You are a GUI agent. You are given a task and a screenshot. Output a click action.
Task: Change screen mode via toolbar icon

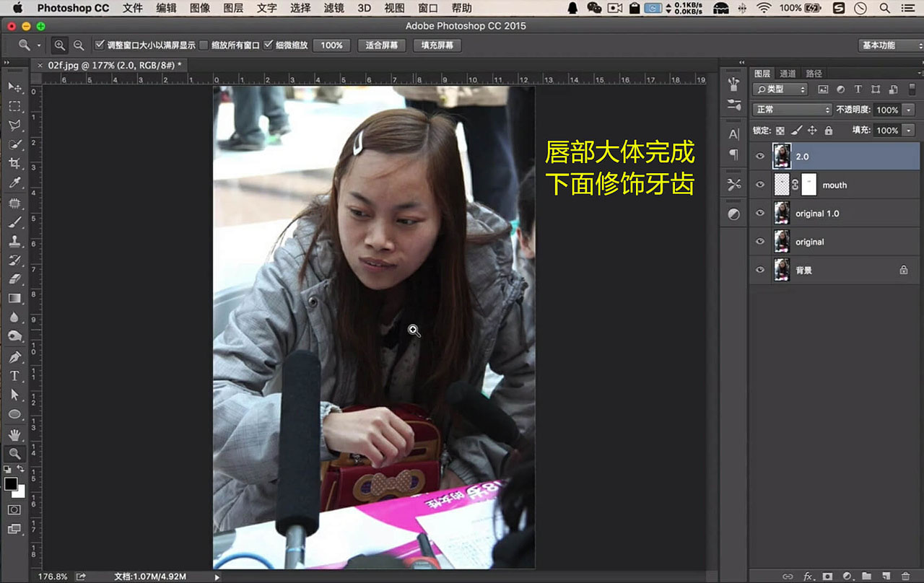(x=14, y=529)
